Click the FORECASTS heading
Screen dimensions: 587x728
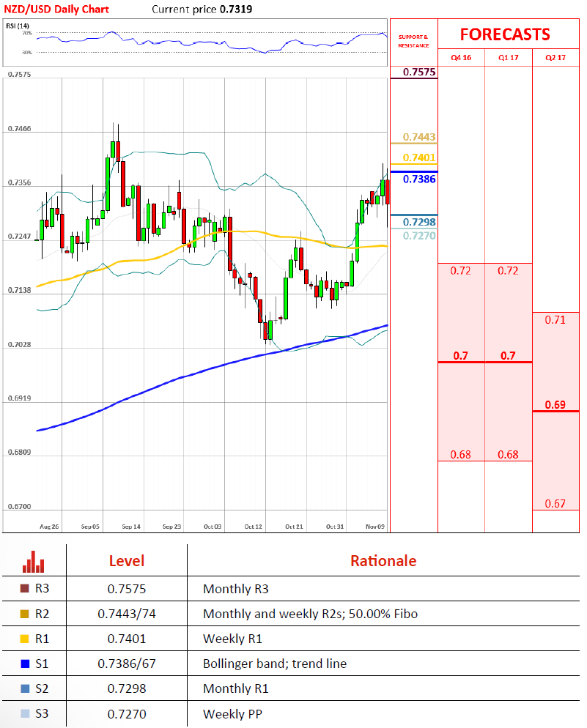[x=505, y=34]
